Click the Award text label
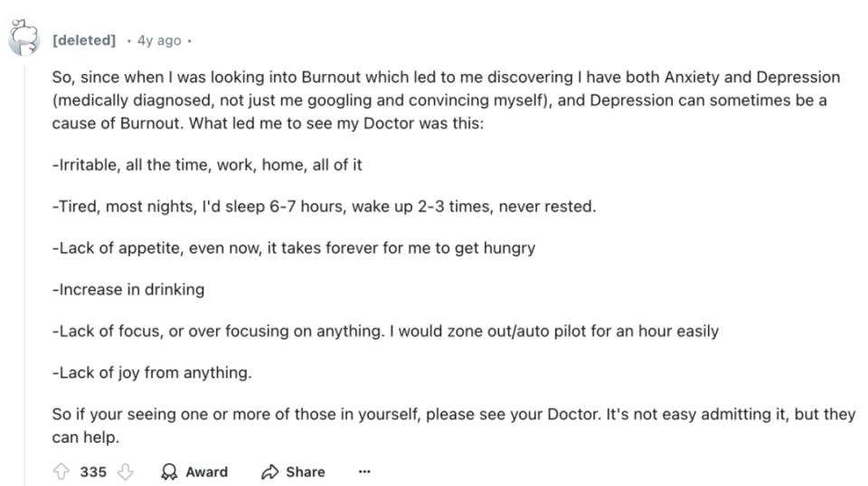The width and height of the screenshot is (868, 486). [206, 472]
